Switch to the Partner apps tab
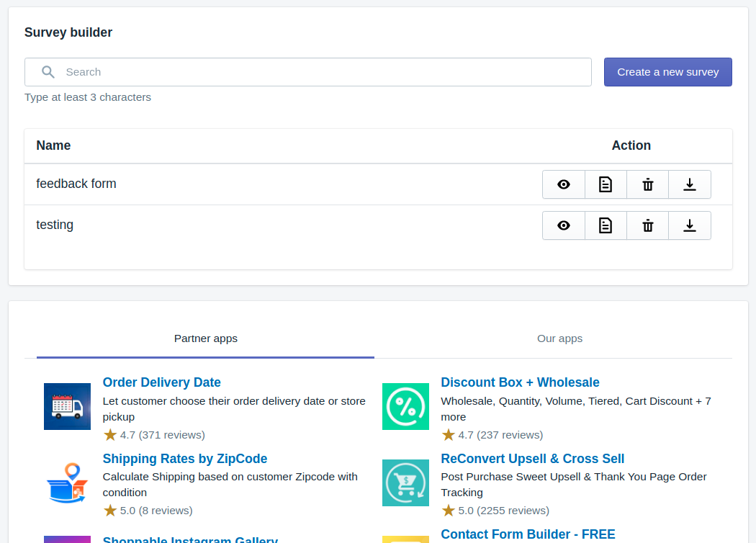 click(x=205, y=338)
